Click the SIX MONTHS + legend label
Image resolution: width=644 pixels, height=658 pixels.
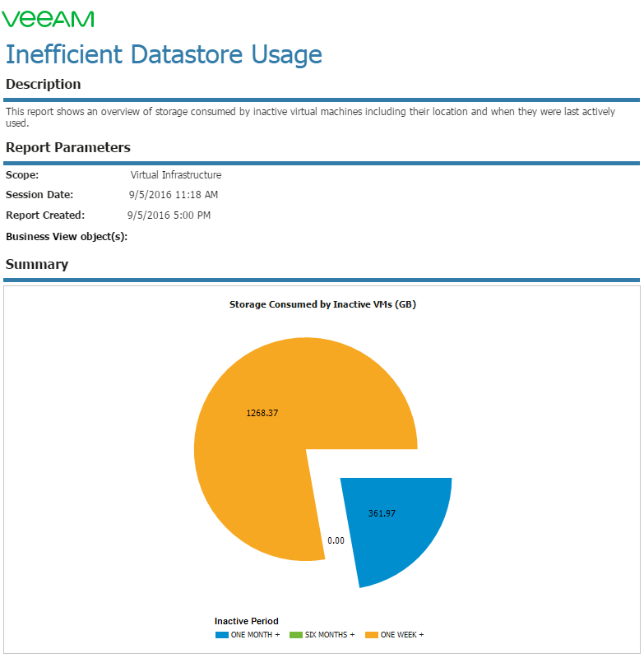coord(330,635)
